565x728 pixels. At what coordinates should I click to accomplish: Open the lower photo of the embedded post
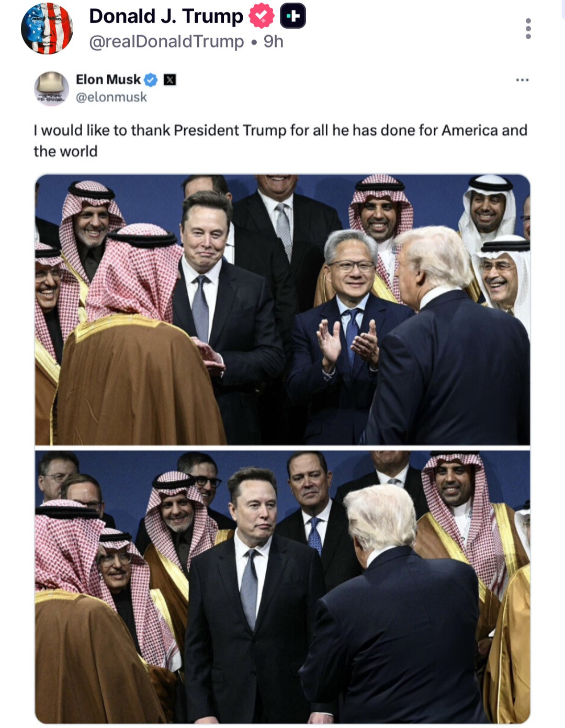tap(282, 587)
